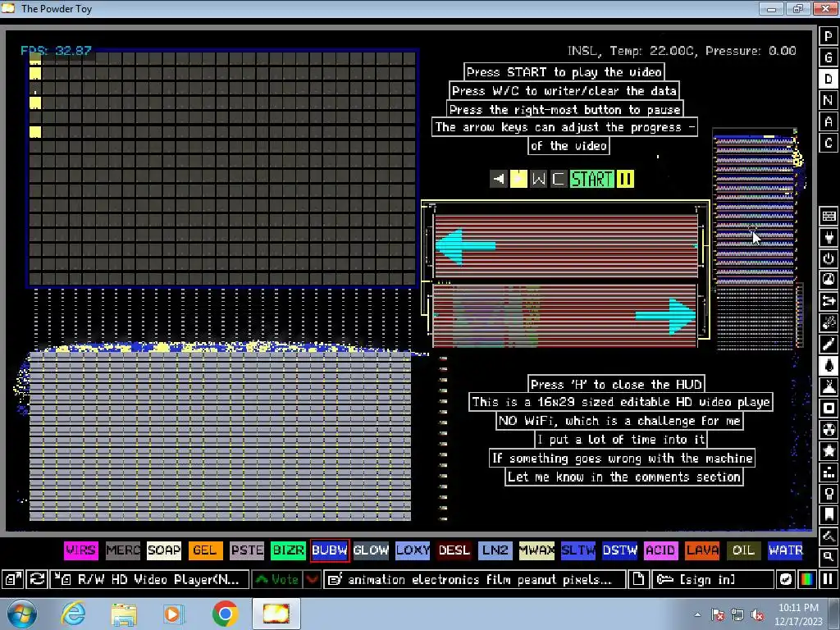Open element search (magnifier icon)
The width and height of the screenshot is (840, 630).
pos(829,557)
